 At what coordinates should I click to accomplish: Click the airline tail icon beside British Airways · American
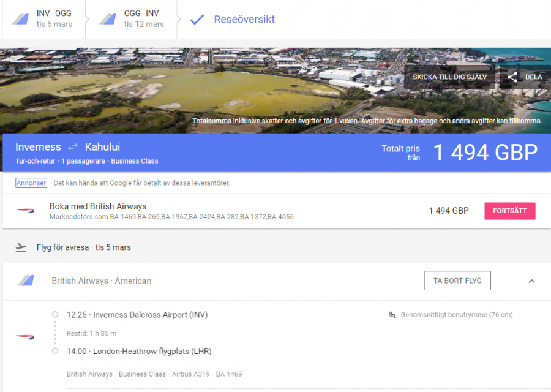(25, 281)
